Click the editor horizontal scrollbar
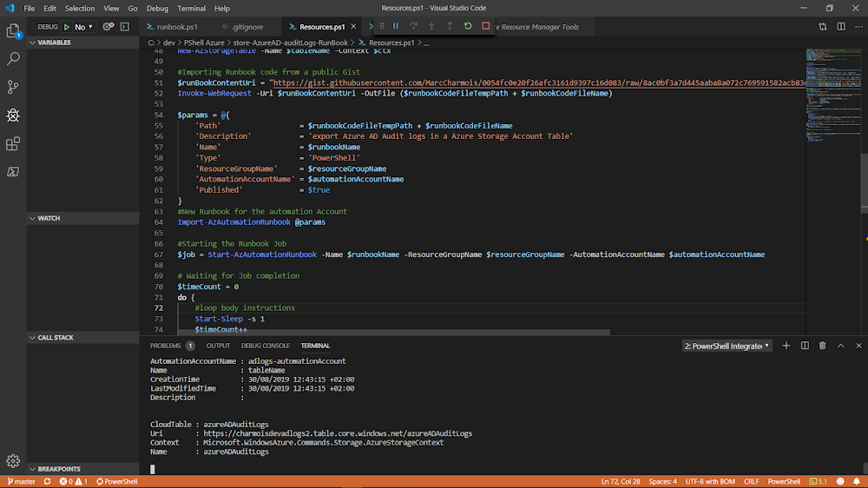868x488 pixels. [393, 333]
